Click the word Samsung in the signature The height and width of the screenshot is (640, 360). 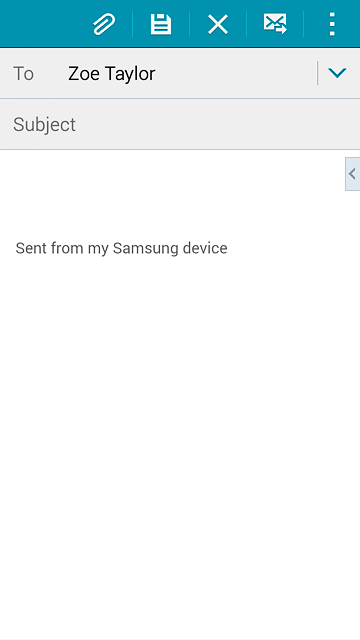coord(146,248)
